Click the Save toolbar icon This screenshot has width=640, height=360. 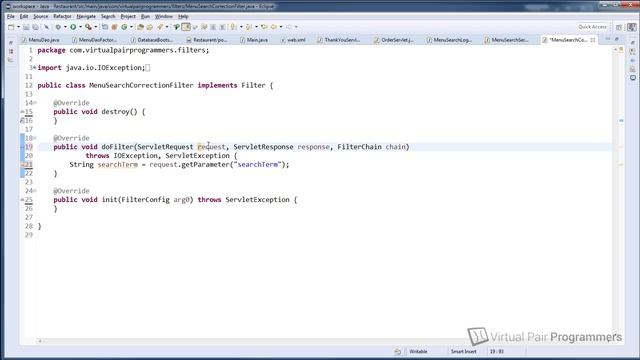[26, 27]
